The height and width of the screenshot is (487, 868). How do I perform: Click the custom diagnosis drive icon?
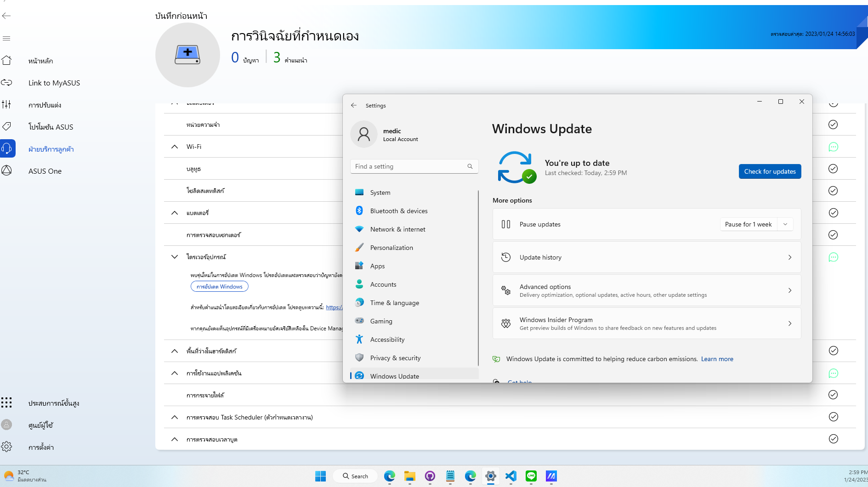point(187,55)
